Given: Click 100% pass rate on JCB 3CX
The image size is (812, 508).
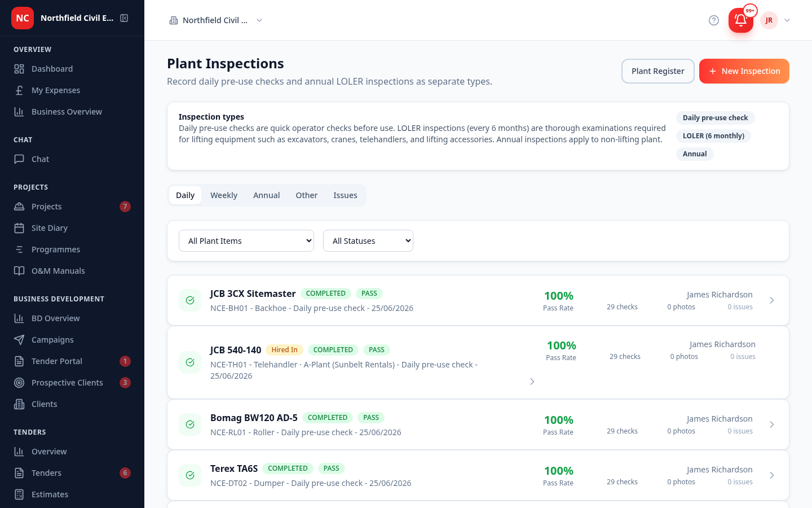Looking at the screenshot, I should click(x=558, y=296).
